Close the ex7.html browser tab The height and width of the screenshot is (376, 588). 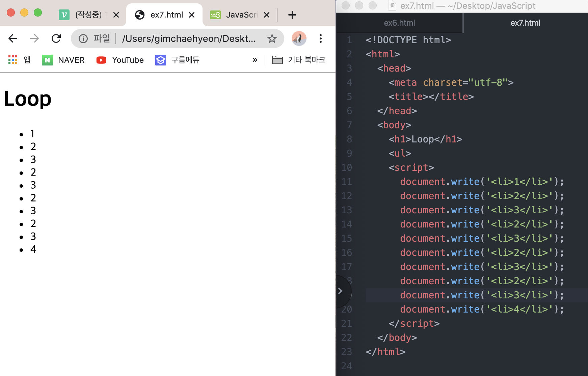(x=192, y=15)
